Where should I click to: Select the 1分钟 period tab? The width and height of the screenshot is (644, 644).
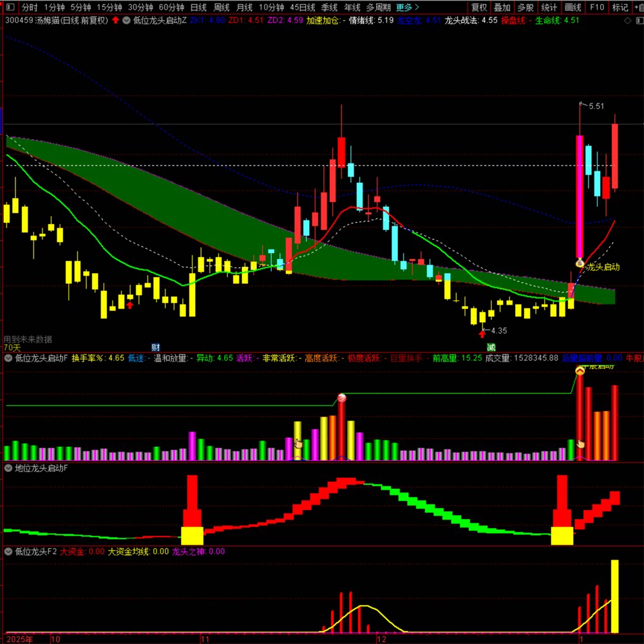54,7
